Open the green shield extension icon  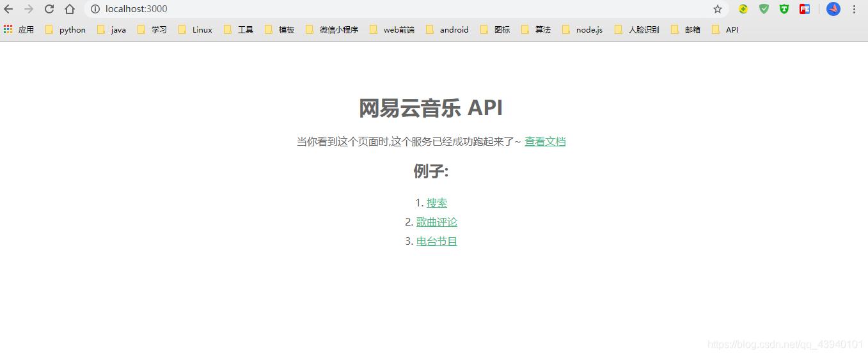point(764,9)
